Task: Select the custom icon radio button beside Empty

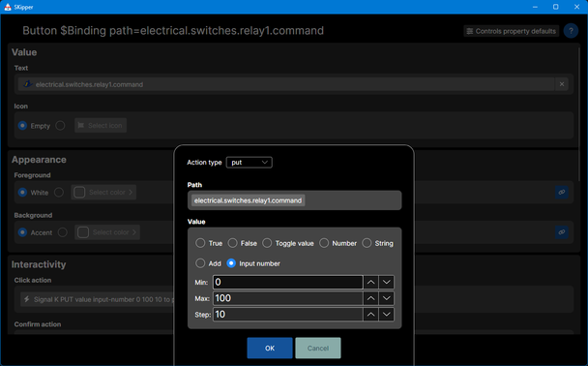Action: [x=60, y=125]
